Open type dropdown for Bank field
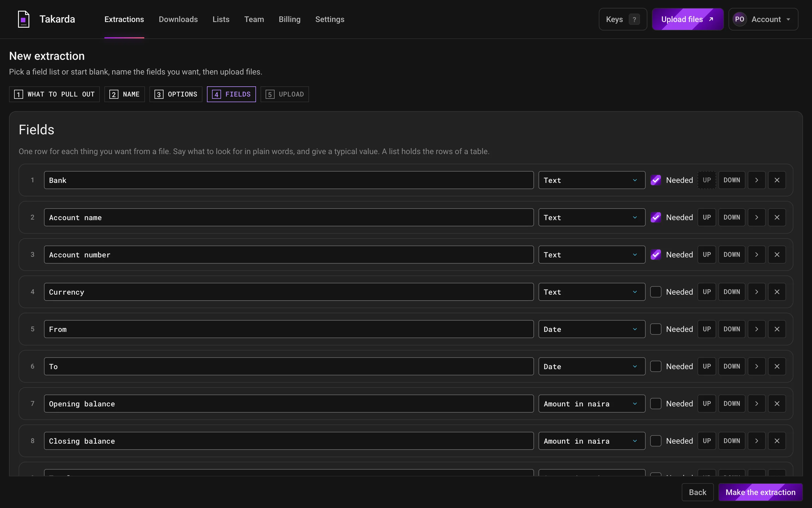This screenshot has width=812, height=508. coord(592,180)
